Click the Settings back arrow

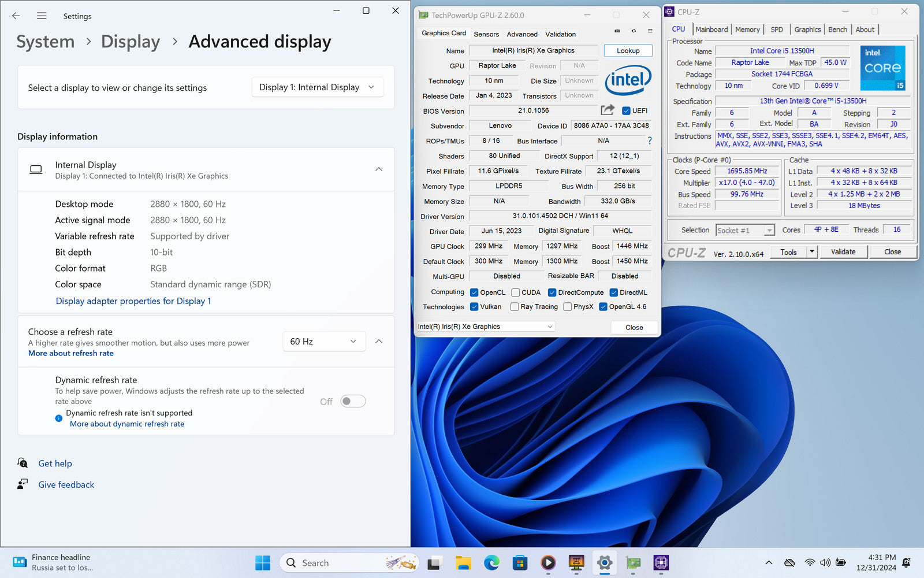(x=16, y=16)
